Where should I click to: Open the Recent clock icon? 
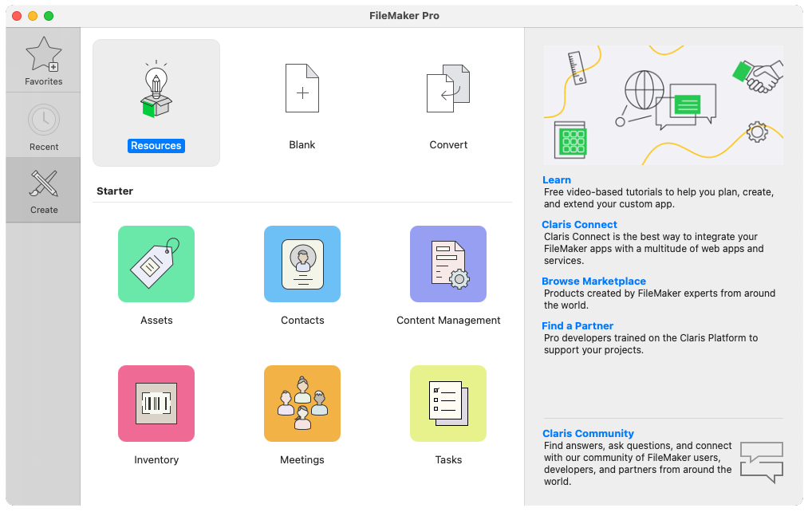coord(44,120)
